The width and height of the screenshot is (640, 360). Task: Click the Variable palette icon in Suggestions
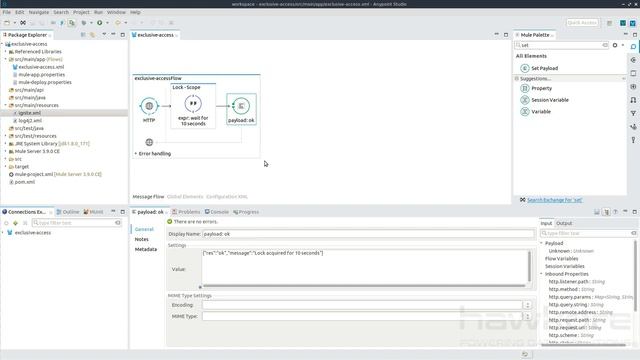[525, 111]
